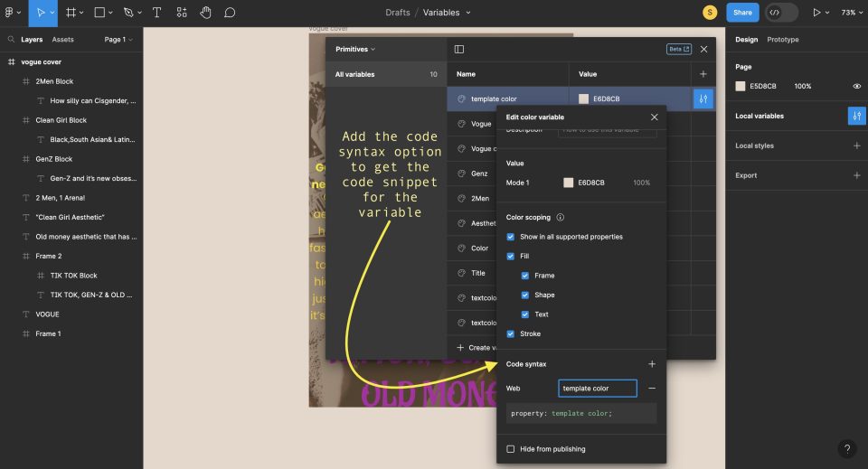
Task: Select All variables group
Action: click(x=386, y=74)
